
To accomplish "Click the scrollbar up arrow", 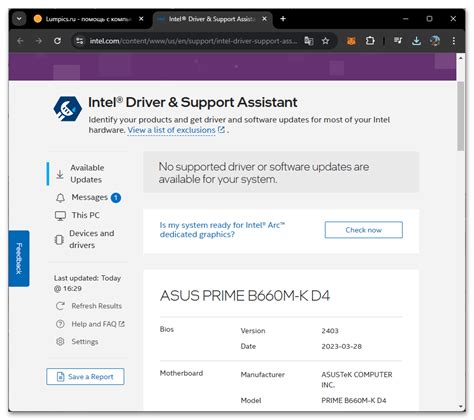I will coord(461,58).
